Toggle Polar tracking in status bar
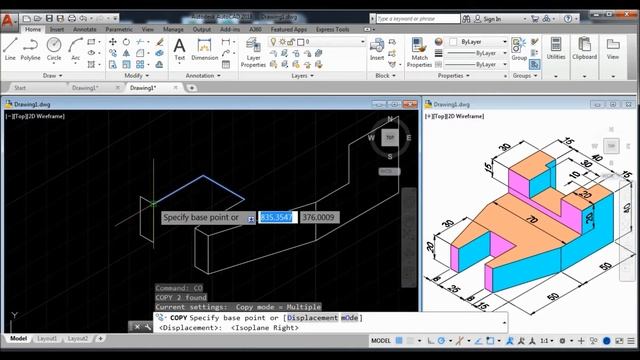640x360 pixels. 442,340
